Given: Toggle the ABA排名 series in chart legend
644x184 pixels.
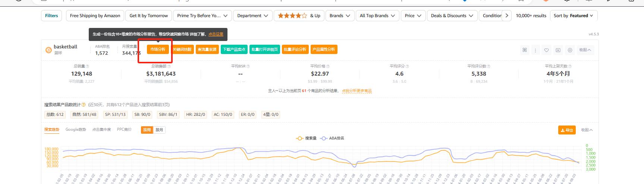Looking at the screenshot, I should pyautogui.click(x=332, y=138).
